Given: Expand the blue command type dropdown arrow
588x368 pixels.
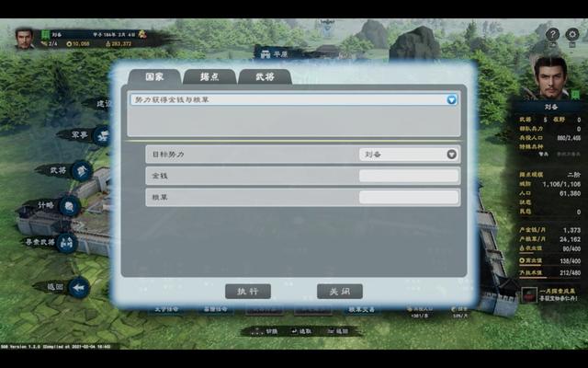Looking at the screenshot, I should pos(451,99).
